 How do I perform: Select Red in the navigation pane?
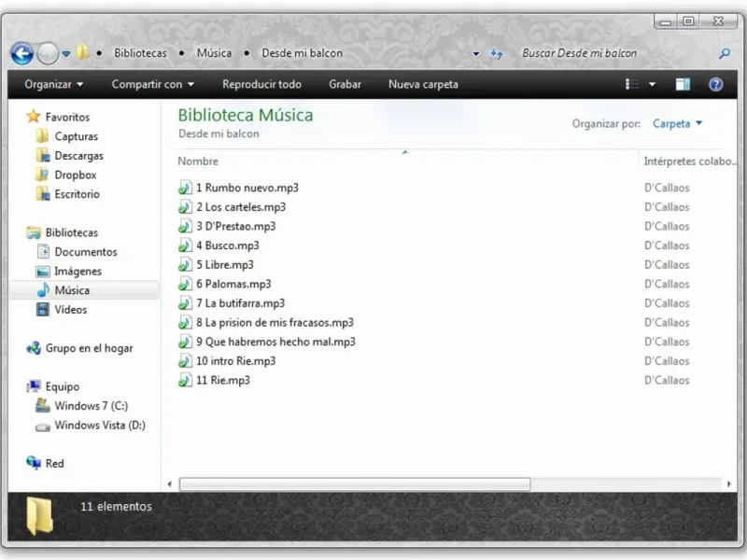[54, 463]
